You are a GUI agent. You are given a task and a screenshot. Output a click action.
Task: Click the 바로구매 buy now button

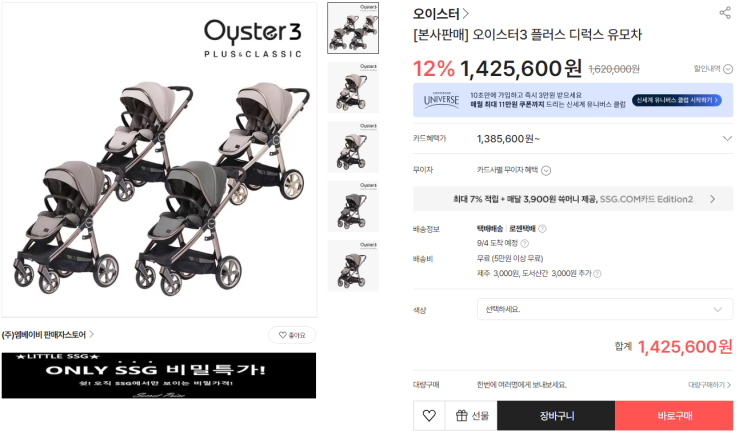674,416
